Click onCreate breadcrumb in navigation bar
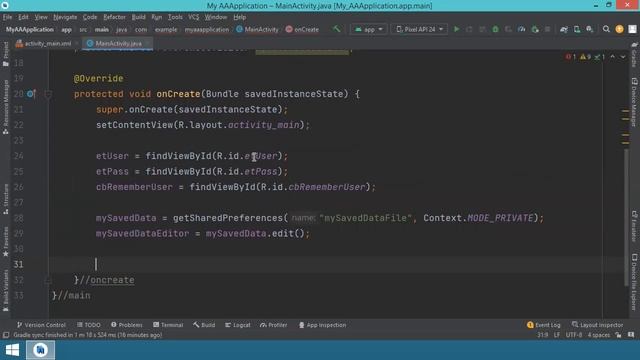Screen dimensions: 640x360 (x=302, y=29)
